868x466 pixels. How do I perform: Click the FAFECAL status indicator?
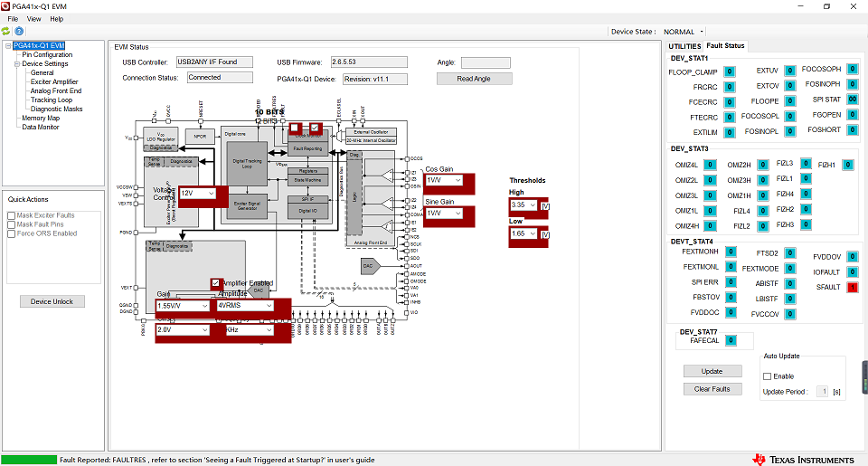731,340
